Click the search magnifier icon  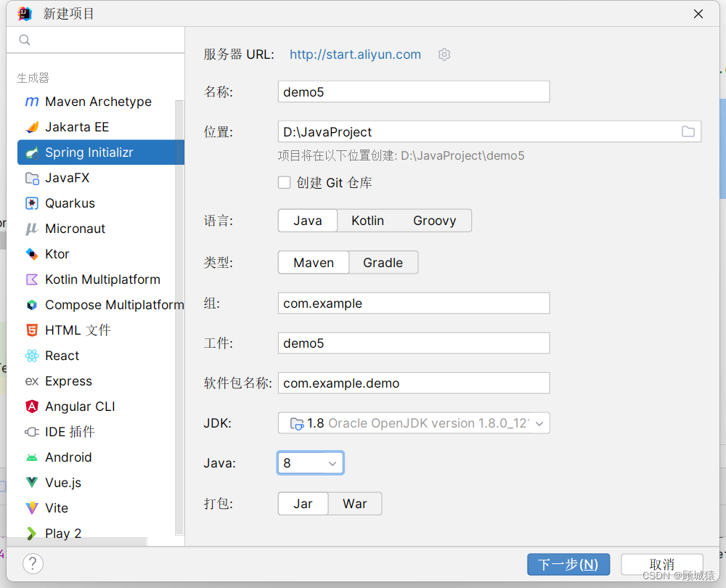(25, 40)
